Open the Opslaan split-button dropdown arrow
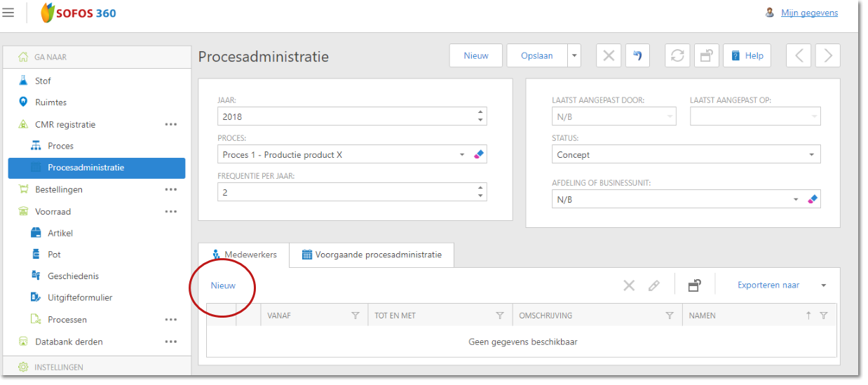 pos(574,56)
